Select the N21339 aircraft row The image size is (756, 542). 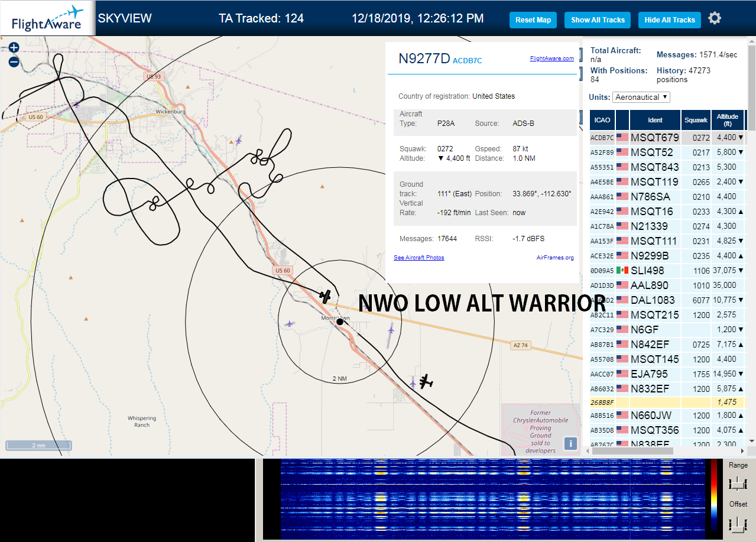pyautogui.click(x=667, y=226)
